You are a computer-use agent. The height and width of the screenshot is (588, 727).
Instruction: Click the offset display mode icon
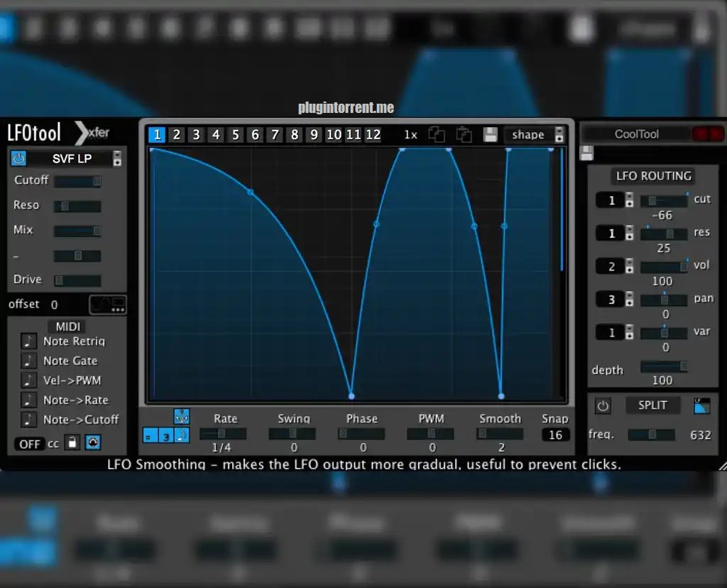[108, 305]
